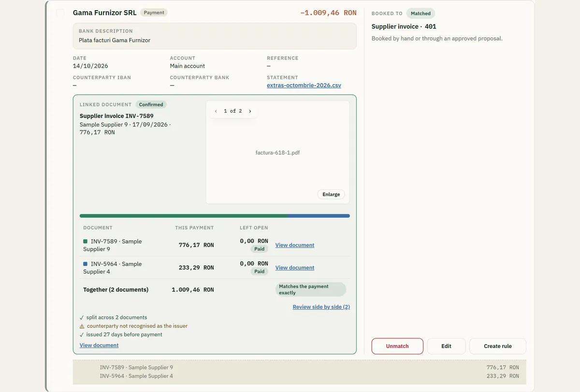Open the extras-octombrie-2026.csv statement link
Image resolution: width=580 pixels, height=392 pixels.
304,85
